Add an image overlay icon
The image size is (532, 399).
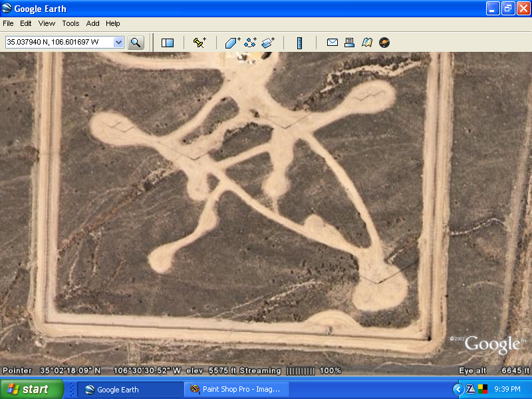tap(268, 43)
